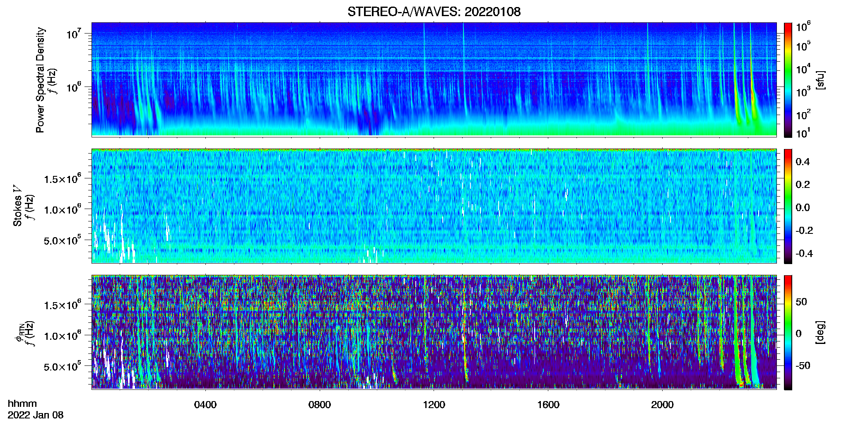Click the 10^7 frequency tick in top panel
Image resolution: width=868 pixels, height=447 pixels.
click(74, 34)
